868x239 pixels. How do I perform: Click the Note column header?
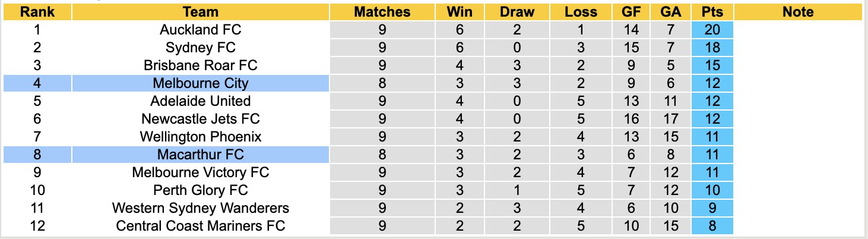click(798, 12)
